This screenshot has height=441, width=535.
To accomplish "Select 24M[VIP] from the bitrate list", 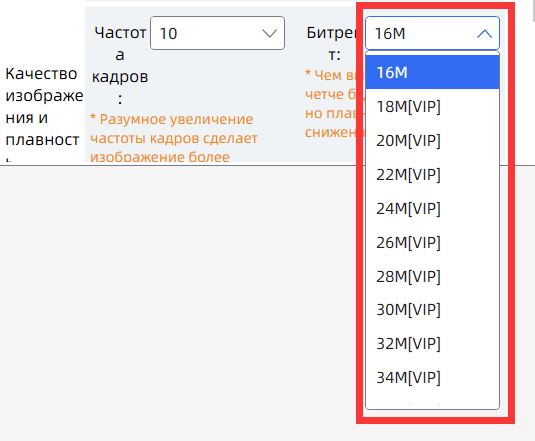I will coord(432,208).
